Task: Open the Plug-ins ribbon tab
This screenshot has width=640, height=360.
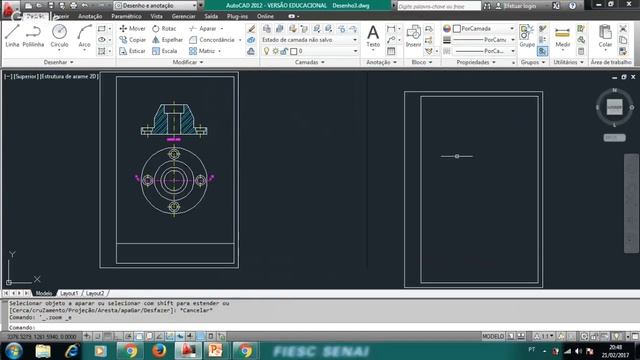Action: (x=237, y=16)
